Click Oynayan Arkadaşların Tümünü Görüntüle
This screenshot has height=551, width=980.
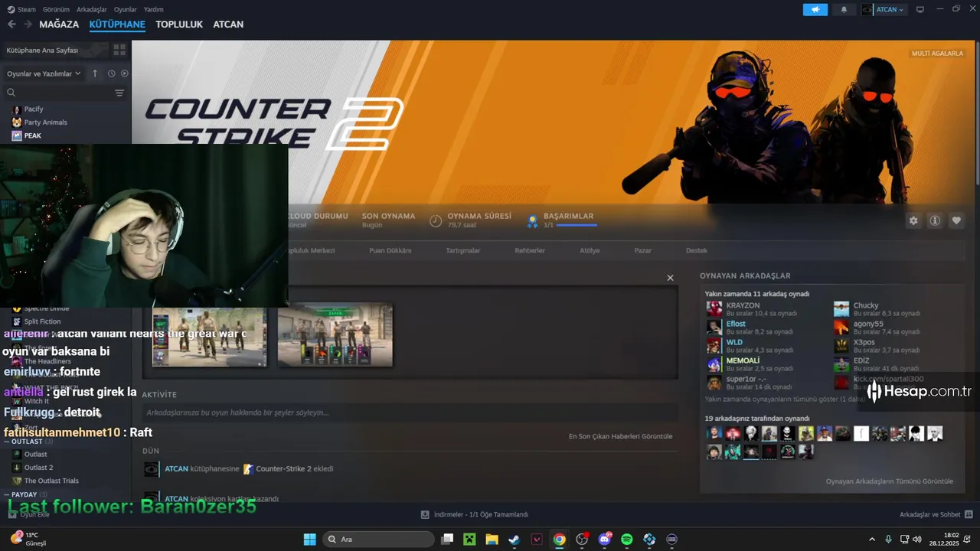pyautogui.click(x=890, y=481)
